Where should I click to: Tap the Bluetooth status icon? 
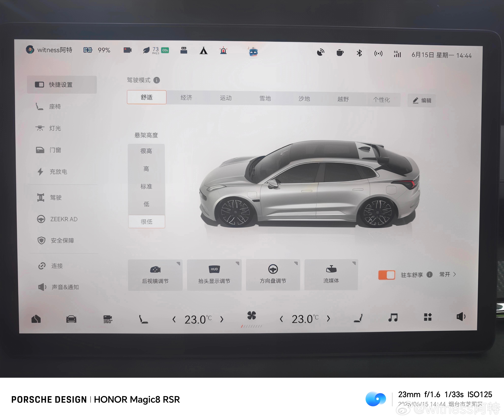coord(359,53)
